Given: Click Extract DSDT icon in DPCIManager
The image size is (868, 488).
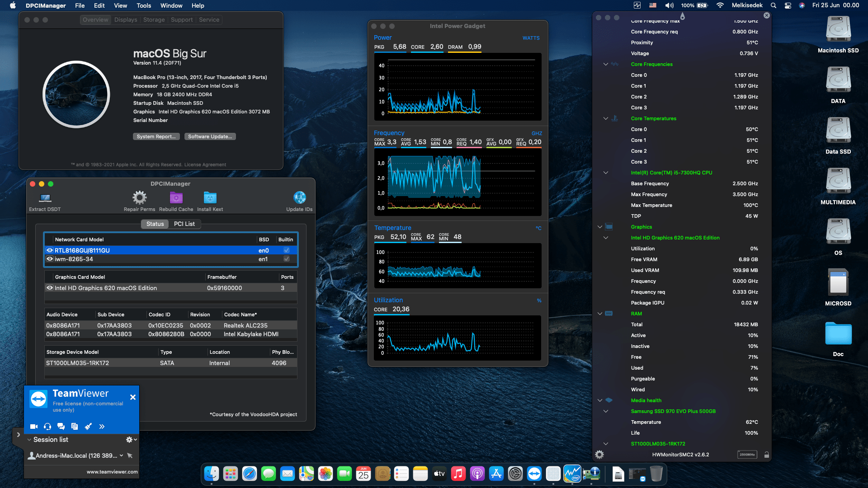Looking at the screenshot, I should [x=45, y=198].
